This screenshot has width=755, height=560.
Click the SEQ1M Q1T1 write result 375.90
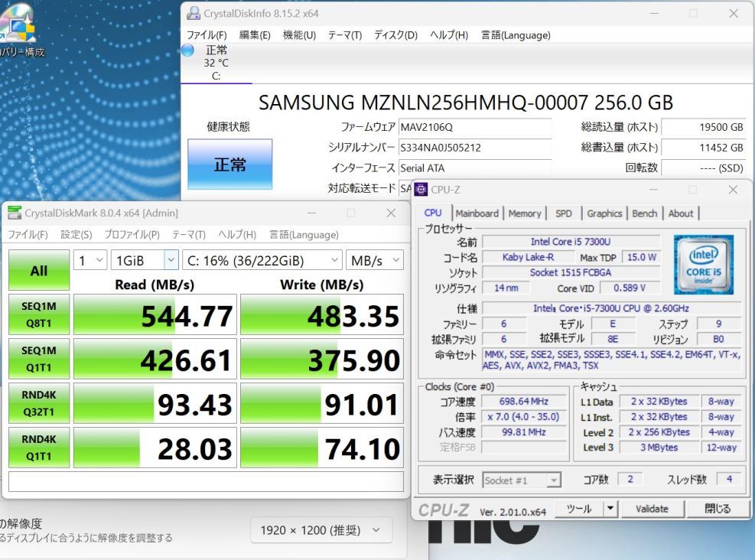click(x=321, y=359)
